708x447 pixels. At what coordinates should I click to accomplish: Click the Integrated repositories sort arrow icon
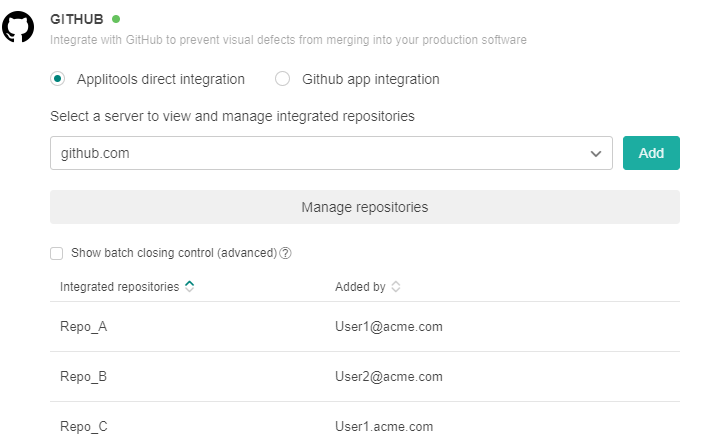[190, 286]
